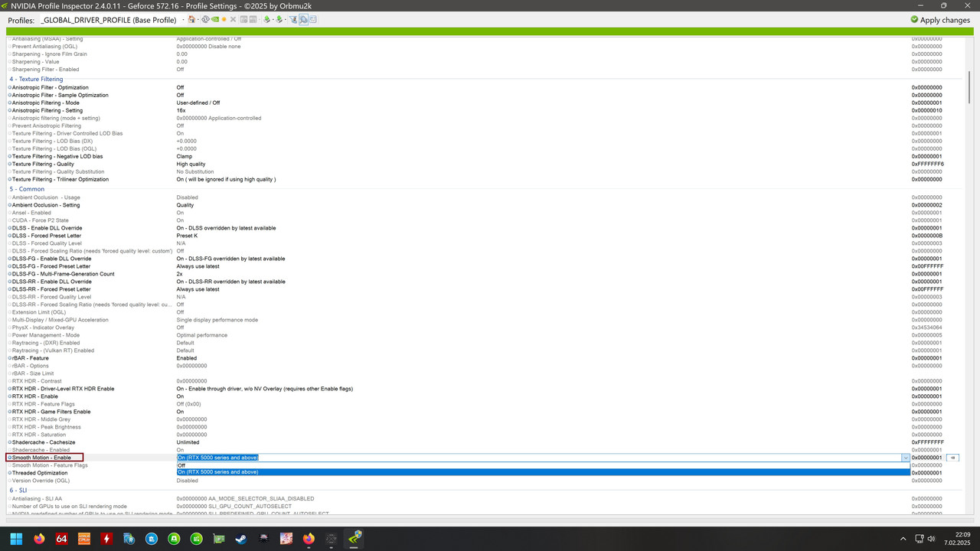Click the restore profile refresh icon in toolbar
This screenshot has height=551, width=980.
(x=205, y=20)
